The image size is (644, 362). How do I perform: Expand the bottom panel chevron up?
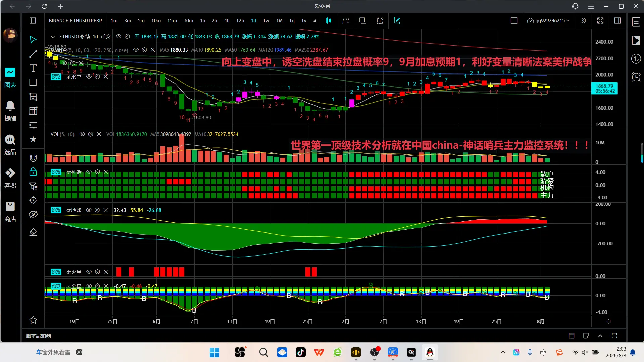click(600, 336)
